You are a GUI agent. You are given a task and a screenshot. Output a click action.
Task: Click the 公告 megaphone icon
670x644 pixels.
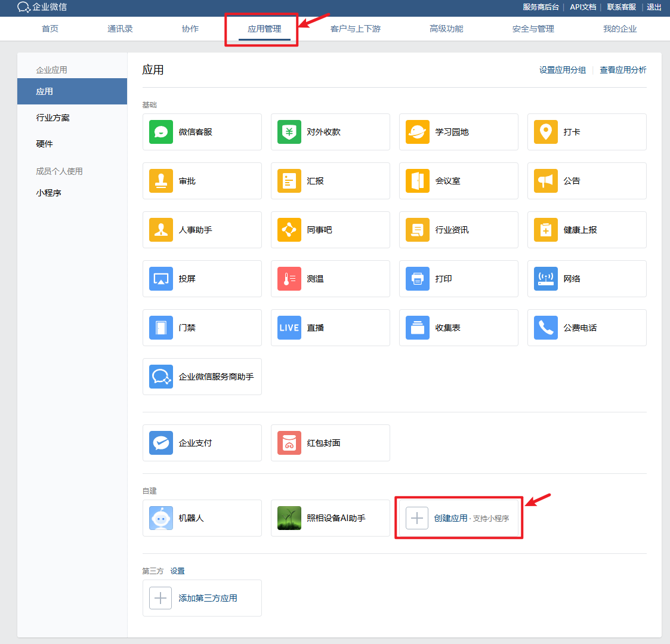[545, 181]
